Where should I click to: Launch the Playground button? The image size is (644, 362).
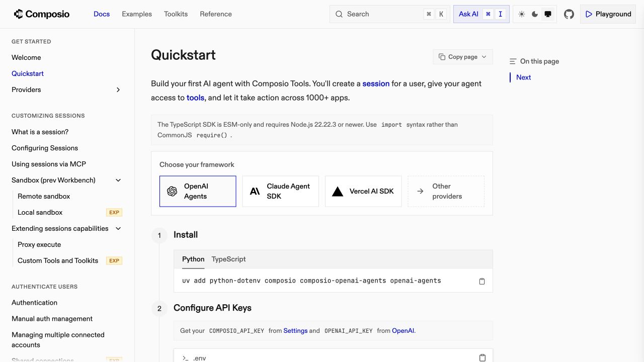pos(608,14)
